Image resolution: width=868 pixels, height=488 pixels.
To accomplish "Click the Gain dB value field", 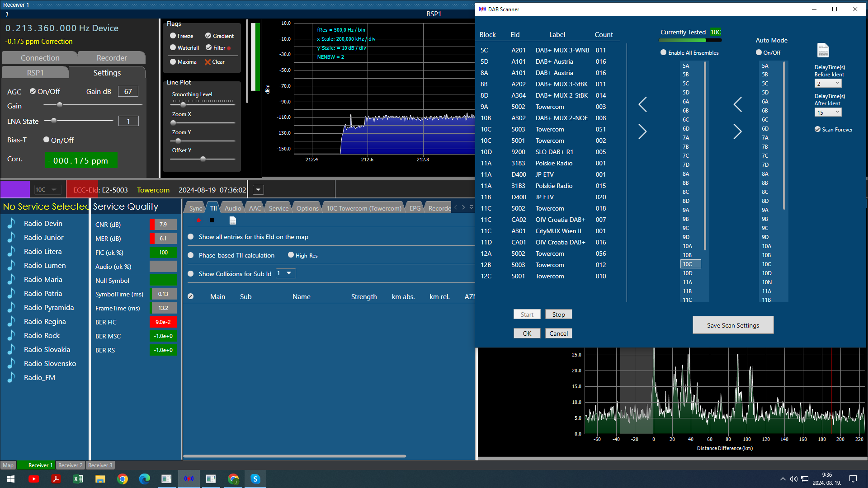I will (128, 91).
